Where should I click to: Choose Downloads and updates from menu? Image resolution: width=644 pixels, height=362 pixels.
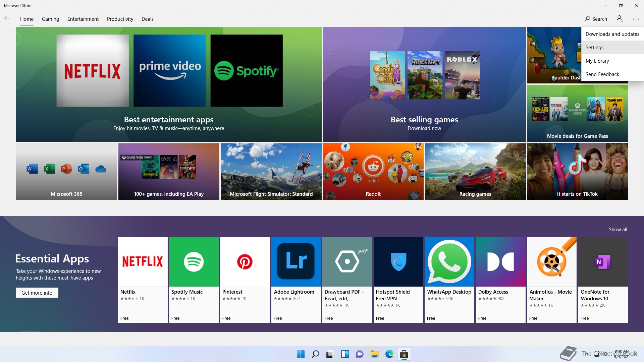pos(612,34)
